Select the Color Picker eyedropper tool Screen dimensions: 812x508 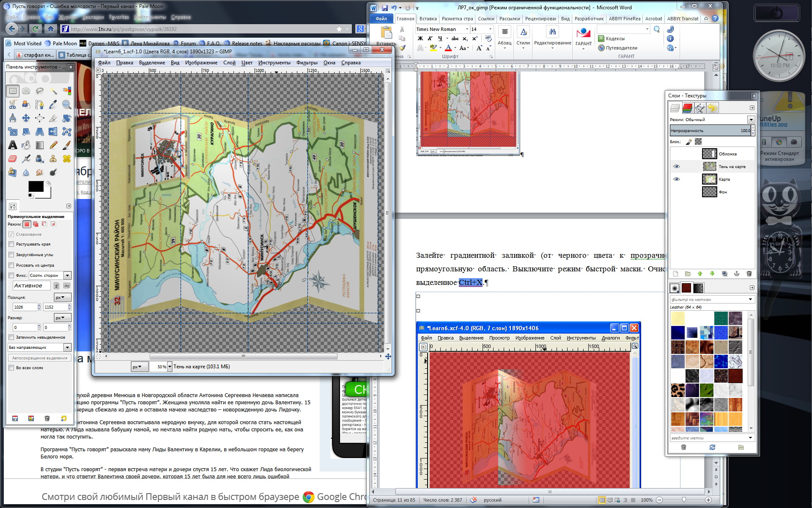(x=53, y=105)
